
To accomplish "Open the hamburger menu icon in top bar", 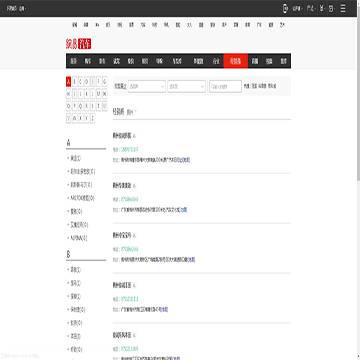I will tap(343, 9).
